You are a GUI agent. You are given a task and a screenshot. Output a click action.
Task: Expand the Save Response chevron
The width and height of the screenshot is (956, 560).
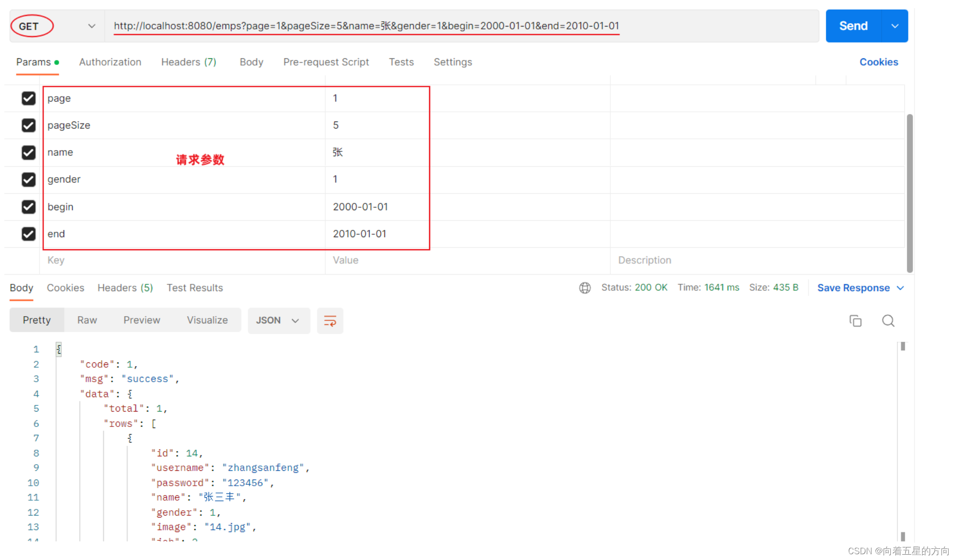(900, 288)
